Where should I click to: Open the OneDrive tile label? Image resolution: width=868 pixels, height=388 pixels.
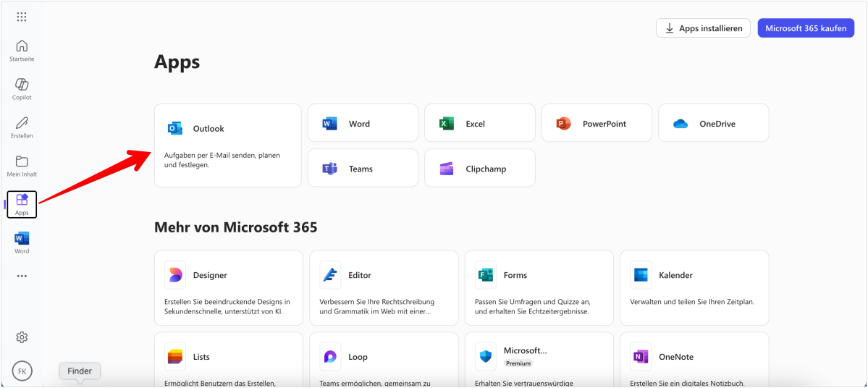717,124
